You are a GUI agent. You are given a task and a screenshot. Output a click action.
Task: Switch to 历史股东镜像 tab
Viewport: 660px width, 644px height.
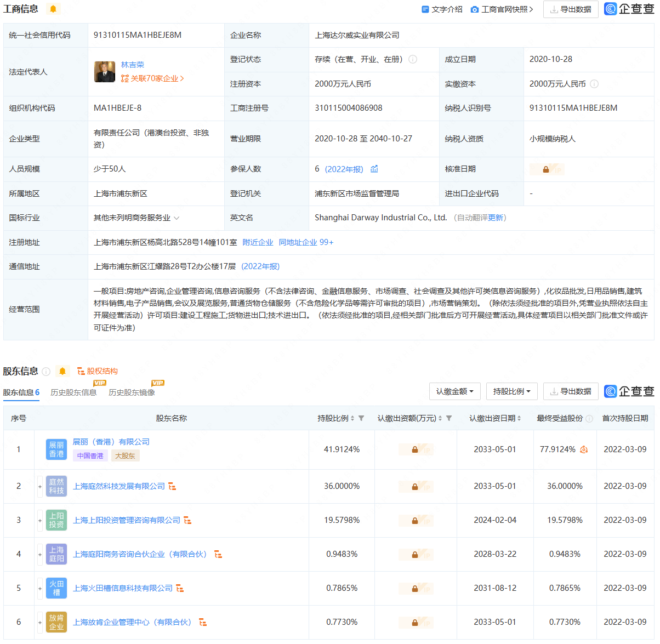(x=132, y=392)
